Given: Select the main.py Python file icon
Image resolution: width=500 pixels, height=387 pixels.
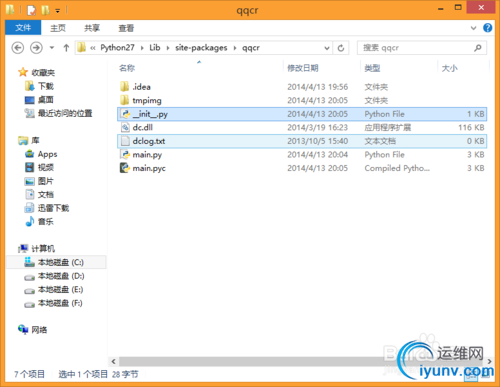Looking at the screenshot, I should pos(125,154).
